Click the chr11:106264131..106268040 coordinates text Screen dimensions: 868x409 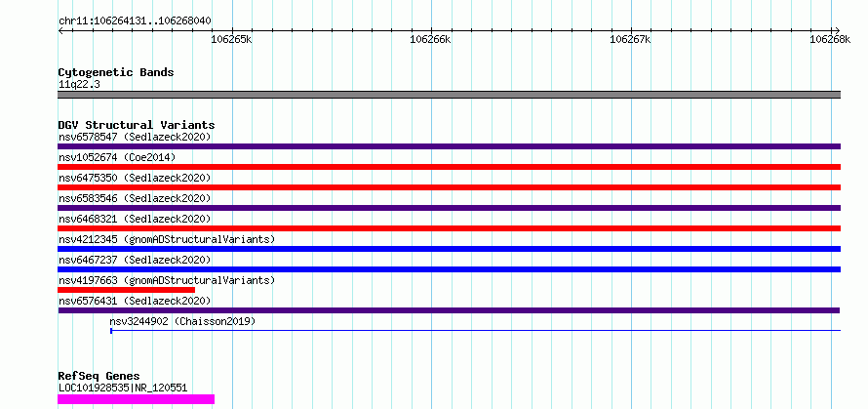[x=135, y=21]
